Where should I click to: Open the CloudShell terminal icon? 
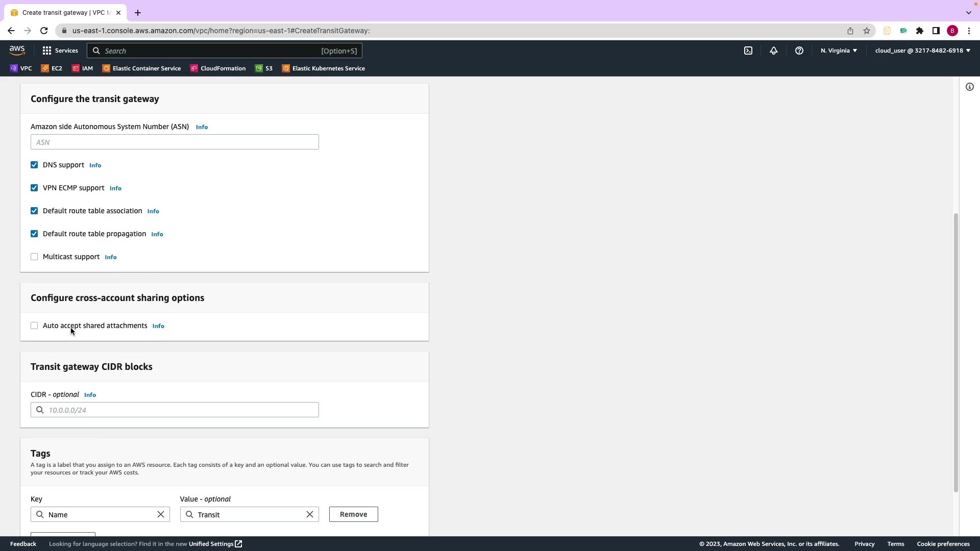pos(748,51)
